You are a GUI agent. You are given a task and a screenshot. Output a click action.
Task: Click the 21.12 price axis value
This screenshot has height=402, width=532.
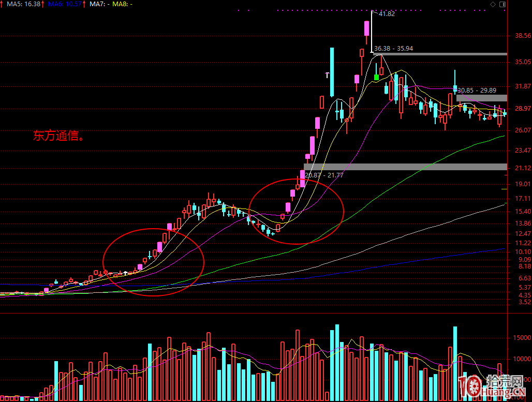pos(523,168)
